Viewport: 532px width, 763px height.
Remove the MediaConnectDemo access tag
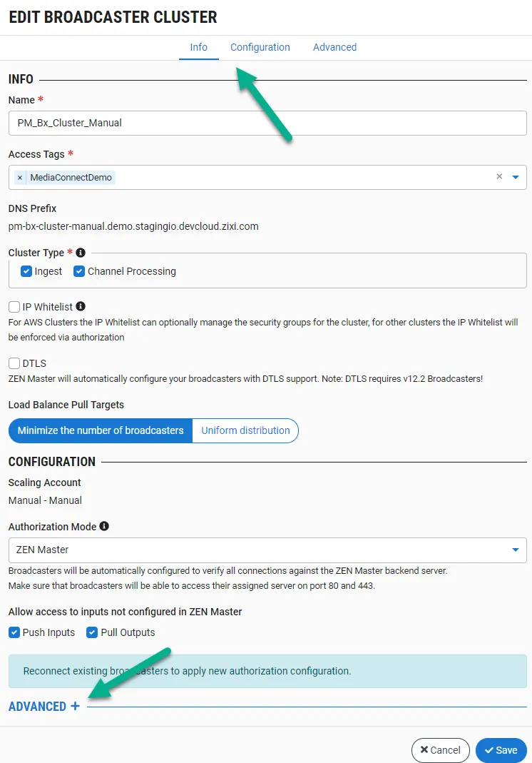click(20, 178)
